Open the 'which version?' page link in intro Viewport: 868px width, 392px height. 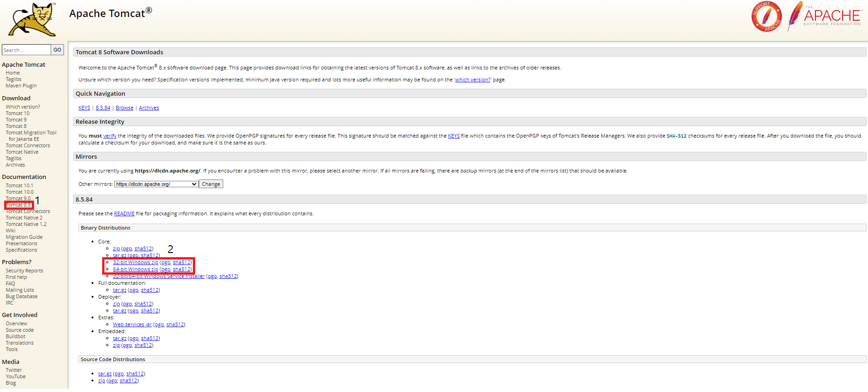[473, 80]
